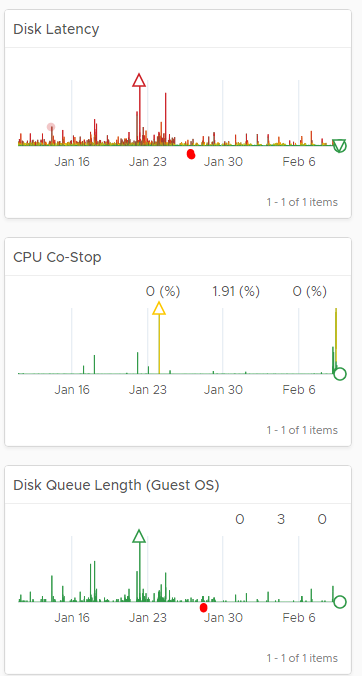
Task: Click the Jan 16 label in the CPU Co-Stop chart
Action: (x=72, y=390)
